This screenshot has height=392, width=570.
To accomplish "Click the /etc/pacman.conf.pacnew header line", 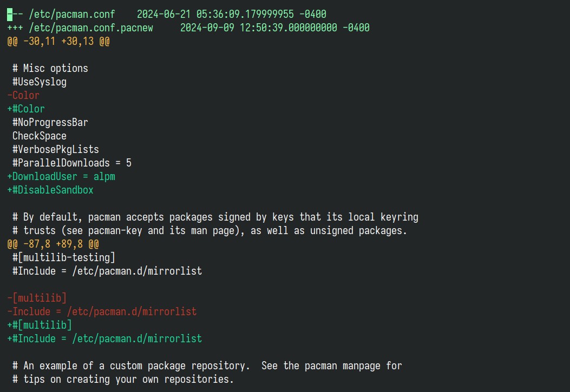I will (188, 28).
